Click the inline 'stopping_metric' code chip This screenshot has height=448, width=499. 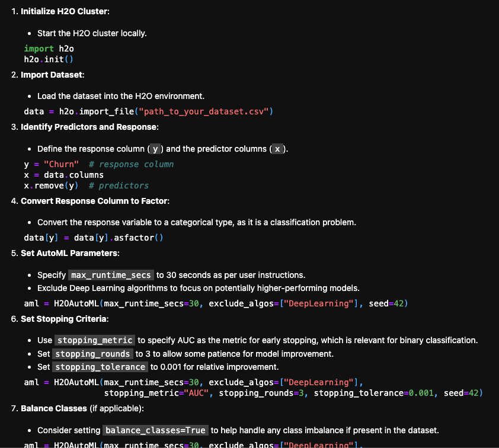tap(95, 341)
